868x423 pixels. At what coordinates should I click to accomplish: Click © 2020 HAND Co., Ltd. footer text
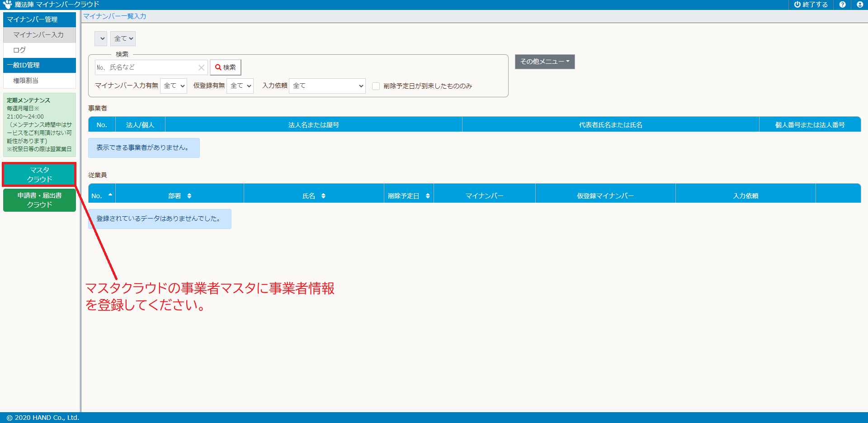[x=43, y=418]
